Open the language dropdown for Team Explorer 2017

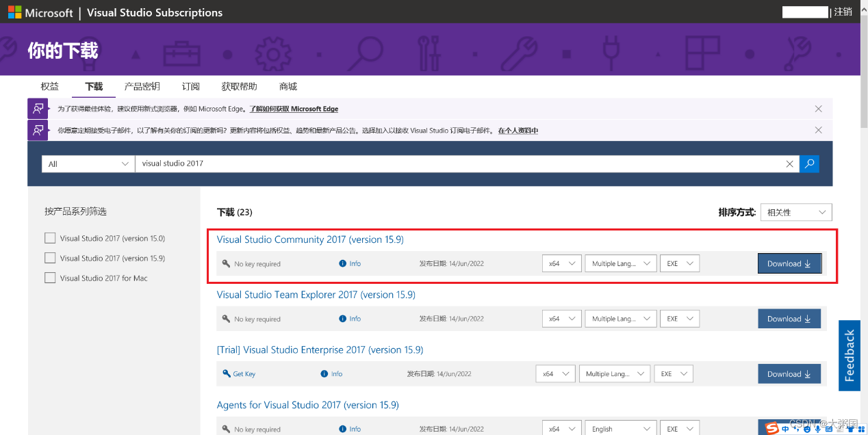[621, 319]
